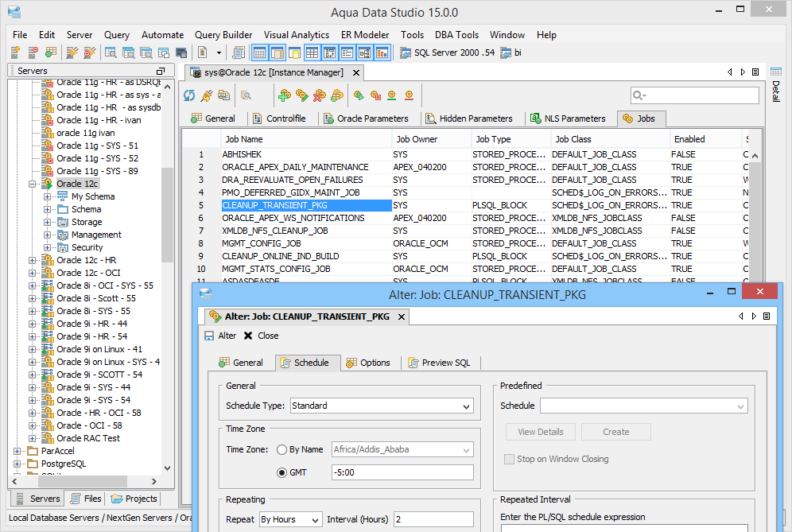Screen dimensions: 792x532
Task: Expand the My Schema node
Action: tap(48, 196)
